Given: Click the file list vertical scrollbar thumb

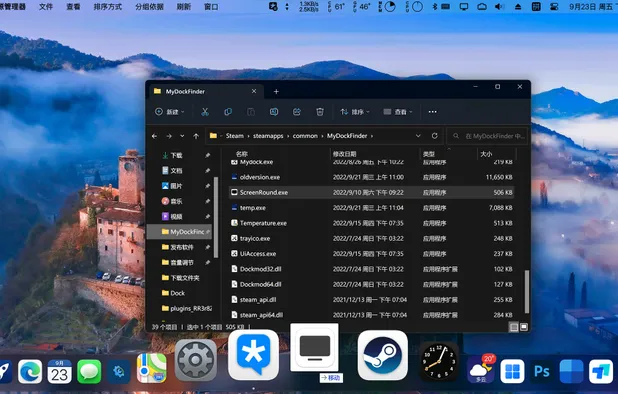Looking at the screenshot, I should (x=527, y=292).
